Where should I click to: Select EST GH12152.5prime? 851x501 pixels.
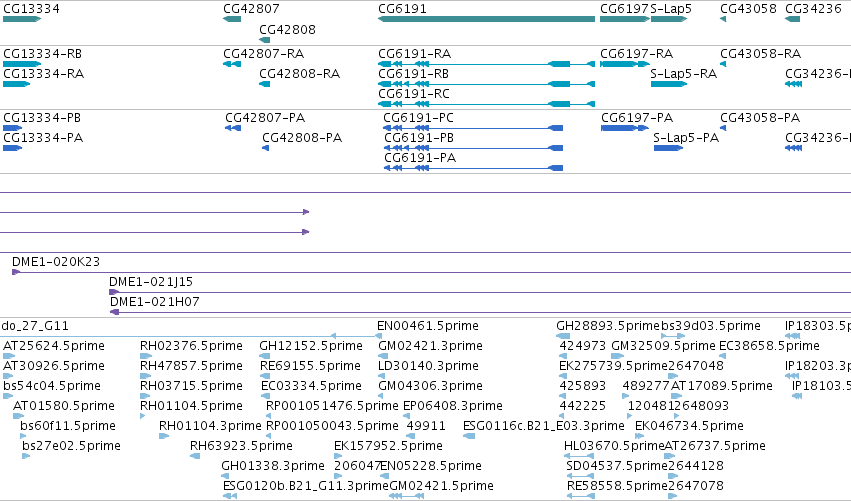click(311, 346)
